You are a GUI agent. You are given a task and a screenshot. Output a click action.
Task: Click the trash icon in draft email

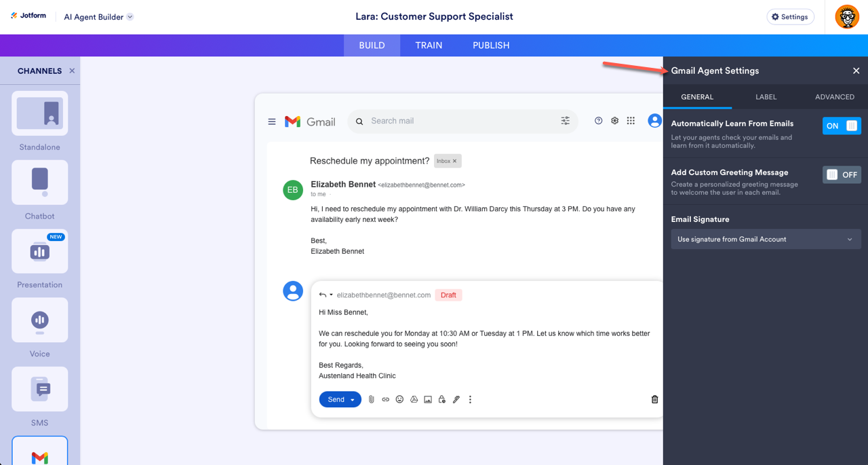(x=654, y=399)
